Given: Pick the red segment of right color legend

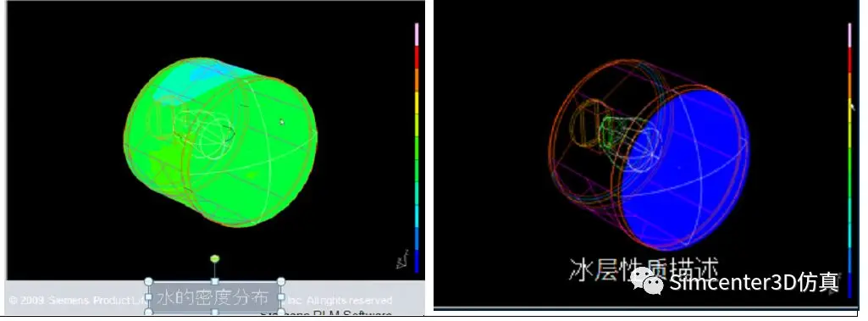Looking at the screenshot, I should (x=849, y=59).
